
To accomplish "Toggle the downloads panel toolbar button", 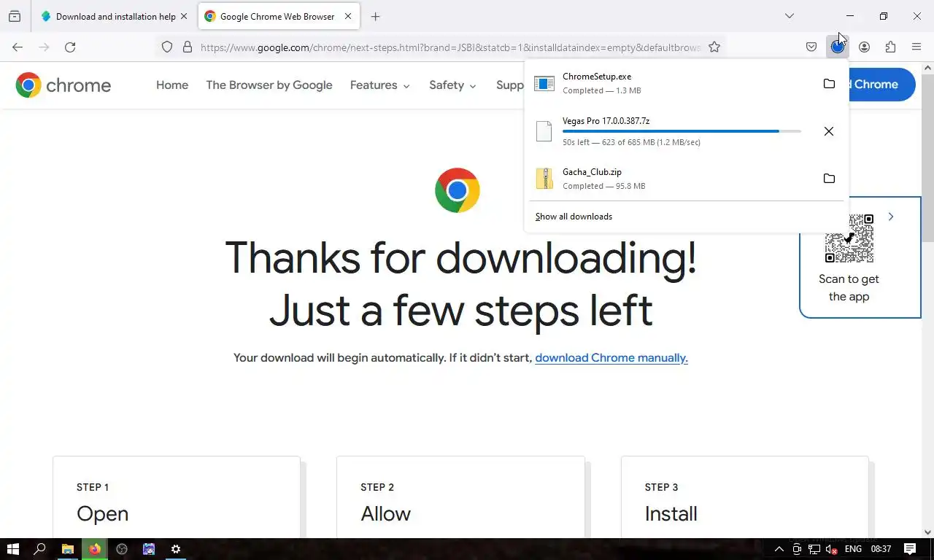I will click(x=838, y=47).
